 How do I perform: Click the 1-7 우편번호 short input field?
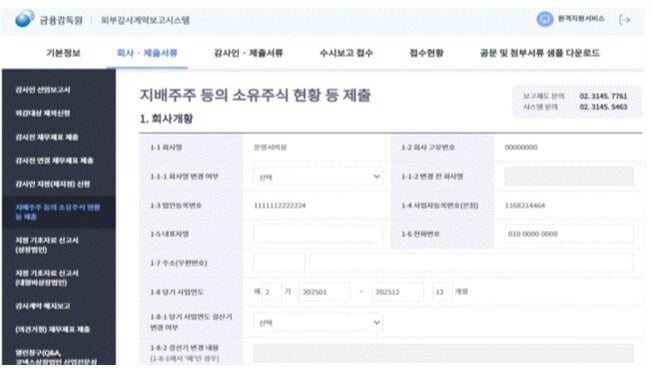279,263
